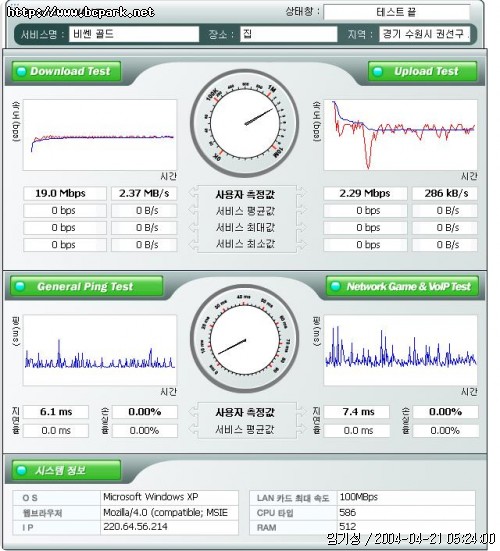Image resolution: width=500 pixels, height=551 pixels.
Task: Run the Network Game & VoIP Test
Action: point(402,286)
